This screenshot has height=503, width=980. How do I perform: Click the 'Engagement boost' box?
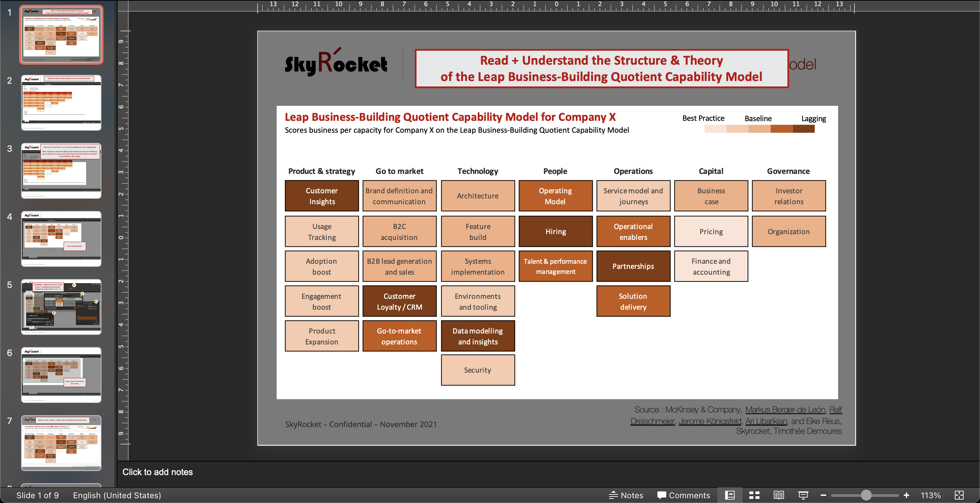(x=322, y=301)
